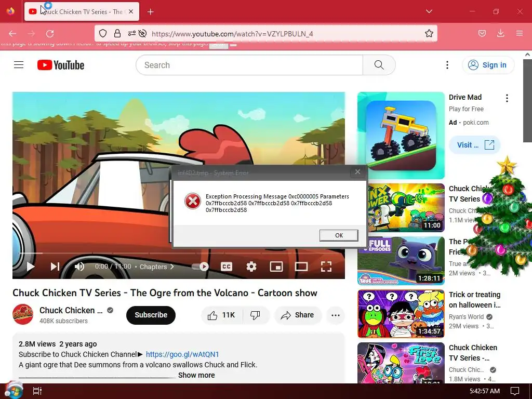Open more actions ellipsis under video
This screenshot has height=399, width=532.
click(336, 315)
